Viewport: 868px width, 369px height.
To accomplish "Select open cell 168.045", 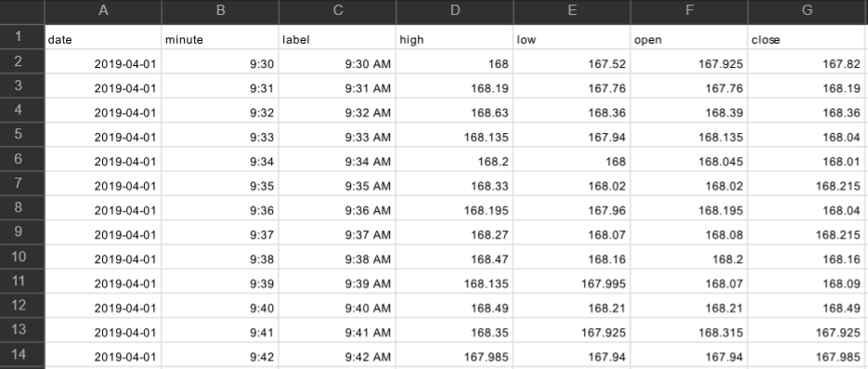I will [690, 159].
